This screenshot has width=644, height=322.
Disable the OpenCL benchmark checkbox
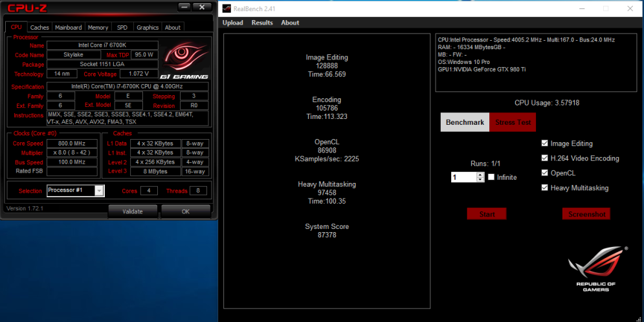click(544, 173)
